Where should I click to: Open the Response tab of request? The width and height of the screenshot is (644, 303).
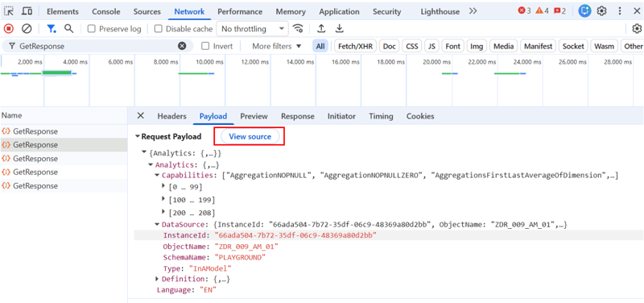pos(297,116)
